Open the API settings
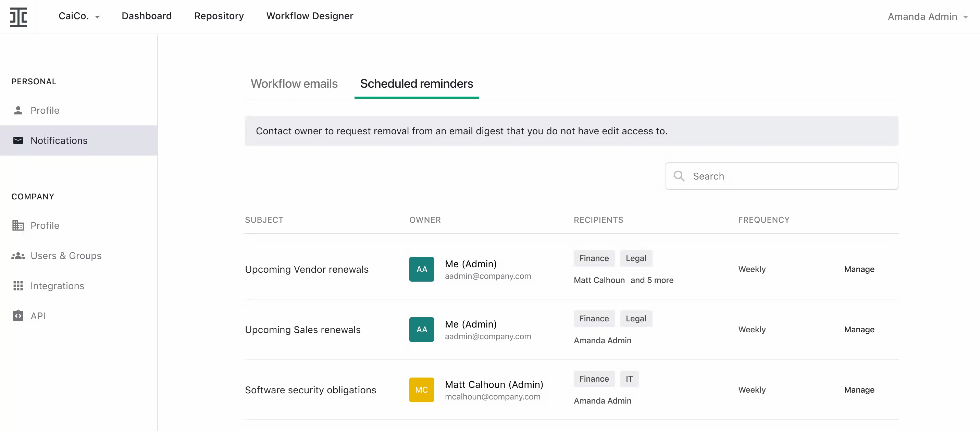 (38, 316)
